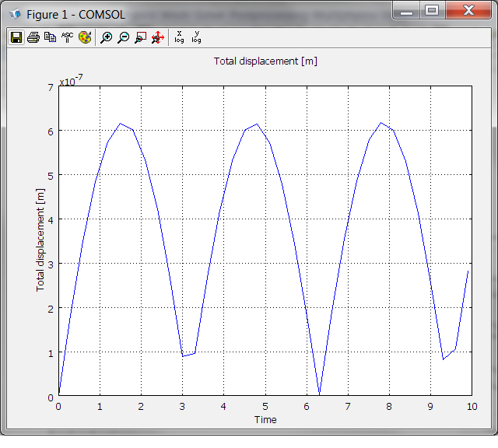Screen dimensions: 498x448
Task: Click the plot title 'Total displacement [m]'
Action: (265, 61)
